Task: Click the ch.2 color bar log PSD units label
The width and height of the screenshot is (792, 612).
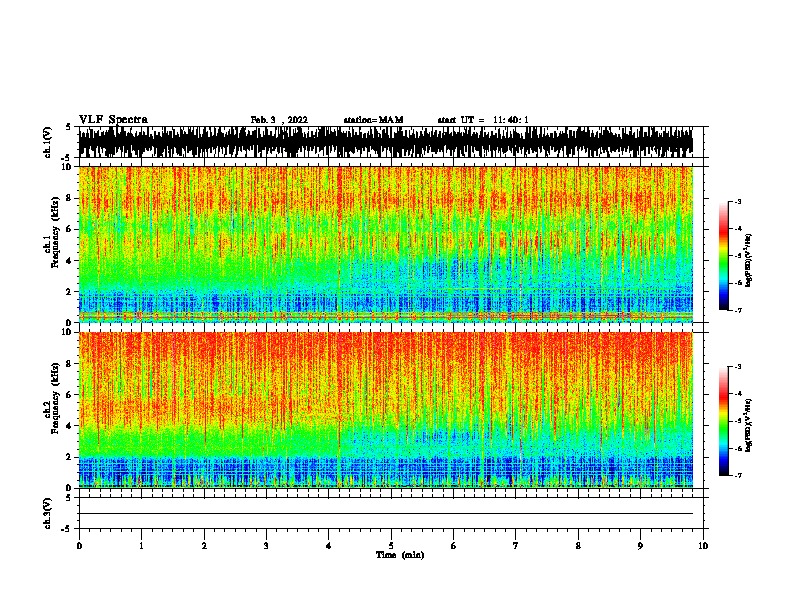Action: point(748,425)
